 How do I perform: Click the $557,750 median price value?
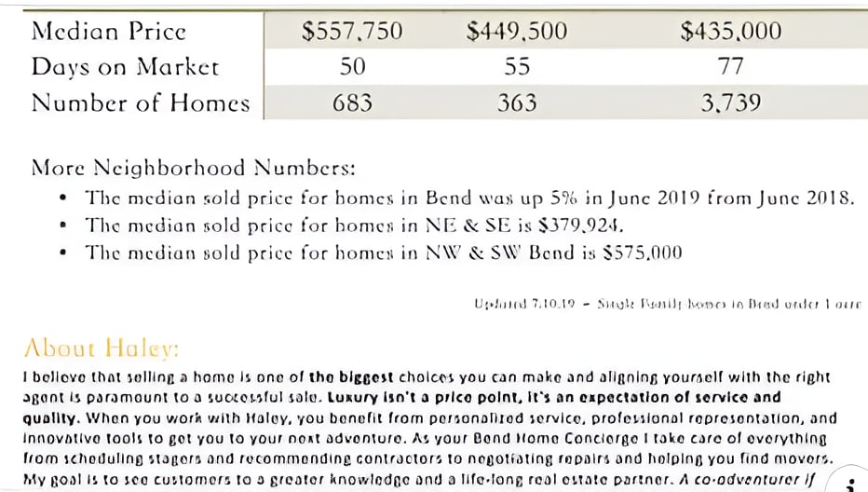(352, 31)
